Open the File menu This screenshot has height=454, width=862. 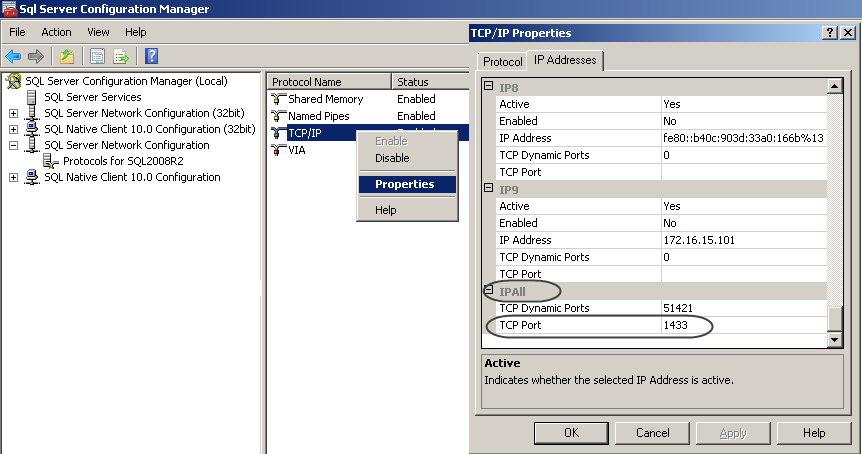click(17, 32)
